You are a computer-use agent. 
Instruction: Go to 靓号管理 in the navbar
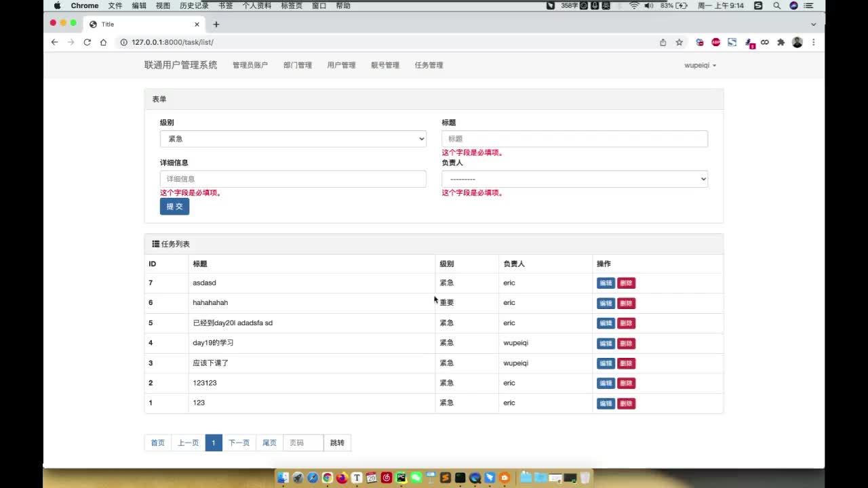(x=385, y=65)
